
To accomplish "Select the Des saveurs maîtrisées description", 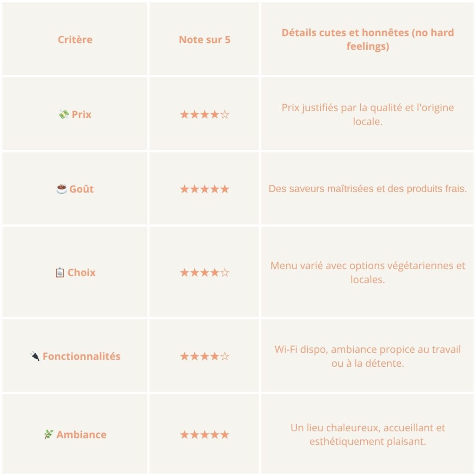I will click(x=368, y=189).
